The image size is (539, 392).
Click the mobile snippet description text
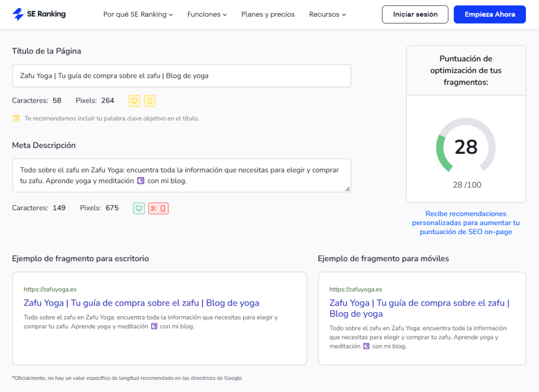(x=418, y=337)
